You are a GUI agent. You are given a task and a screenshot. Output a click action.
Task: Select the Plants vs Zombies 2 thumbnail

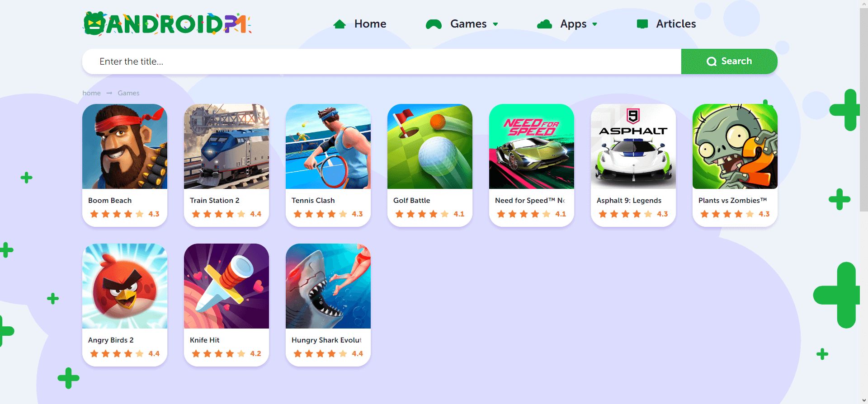[735, 146]
